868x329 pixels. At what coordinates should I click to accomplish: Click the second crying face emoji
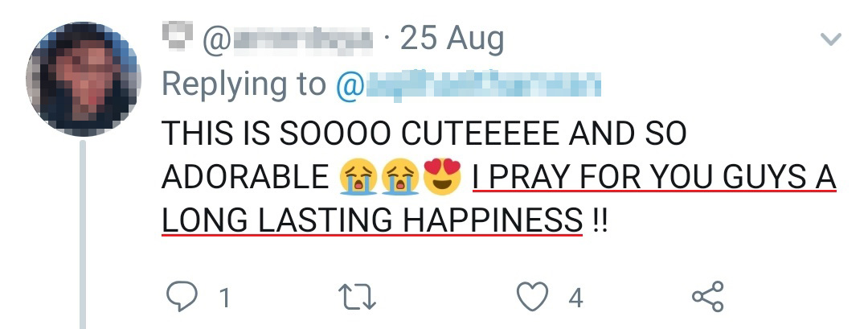(x=401, y=178)
